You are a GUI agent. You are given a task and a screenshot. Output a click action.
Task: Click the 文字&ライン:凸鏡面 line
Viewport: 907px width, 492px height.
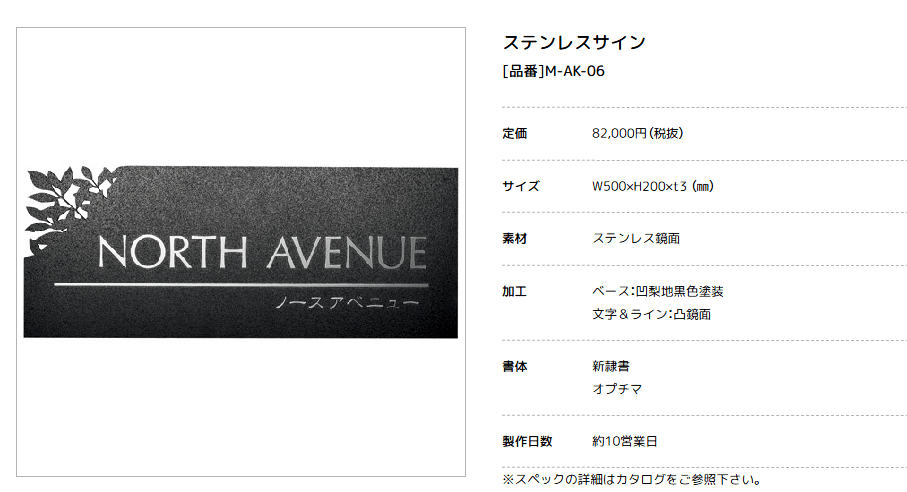tap(651, 314)
